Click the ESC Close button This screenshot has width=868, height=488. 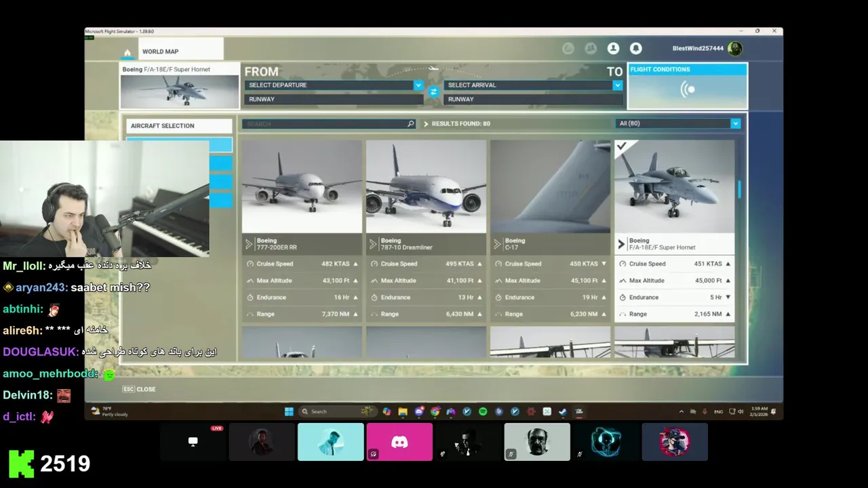click(x=139, y=389)
